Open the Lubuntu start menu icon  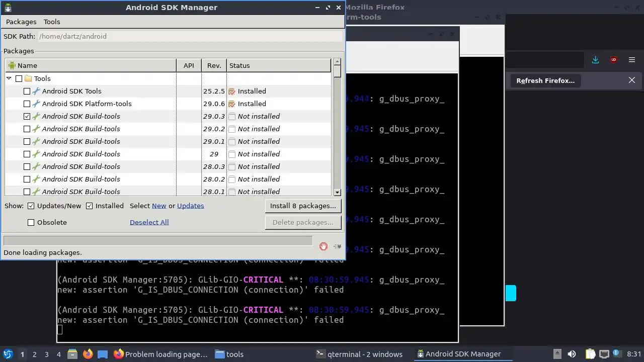pos(8,354)
